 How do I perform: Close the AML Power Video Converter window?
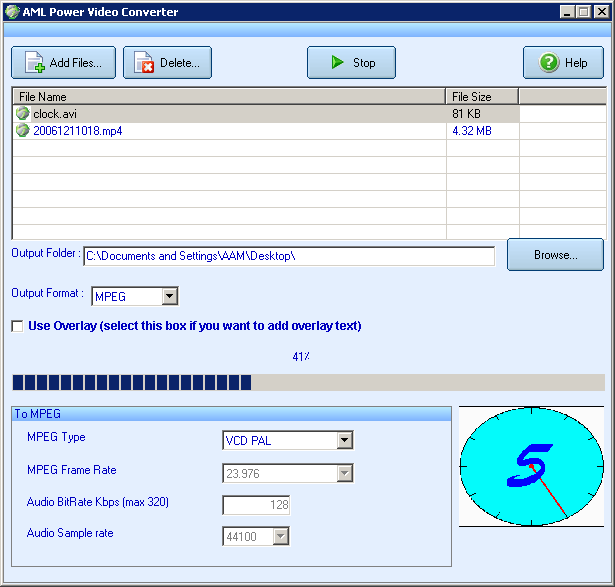[602, 12]
